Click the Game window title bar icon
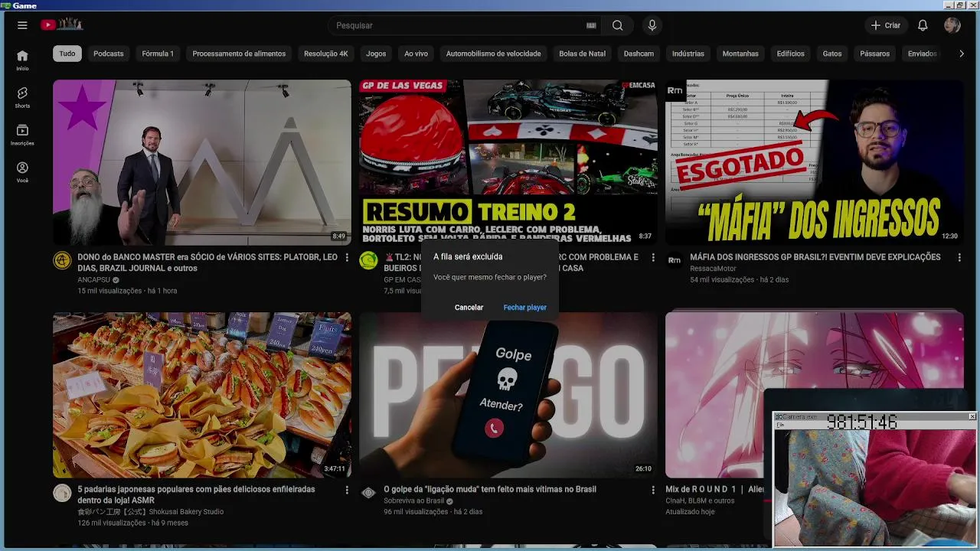 click(5, 5)
